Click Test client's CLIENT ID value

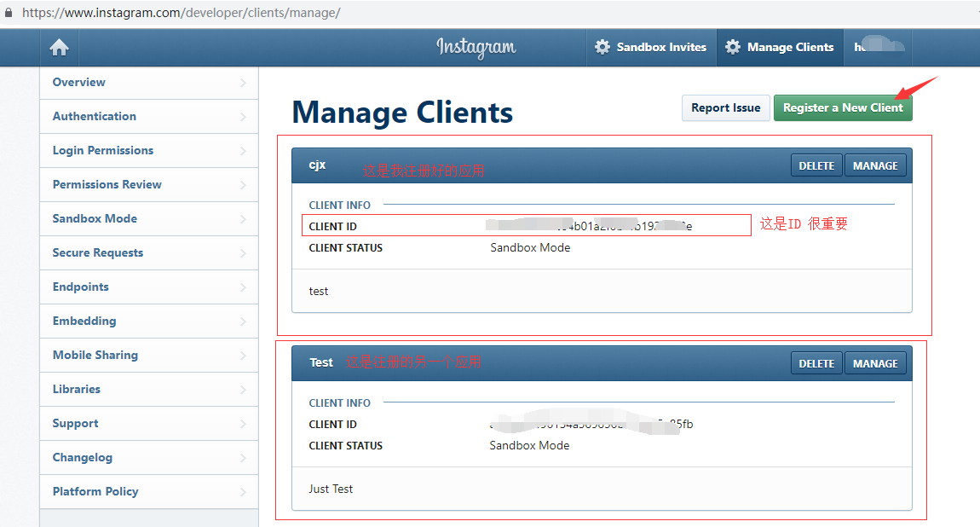click(x=591, y=424)
